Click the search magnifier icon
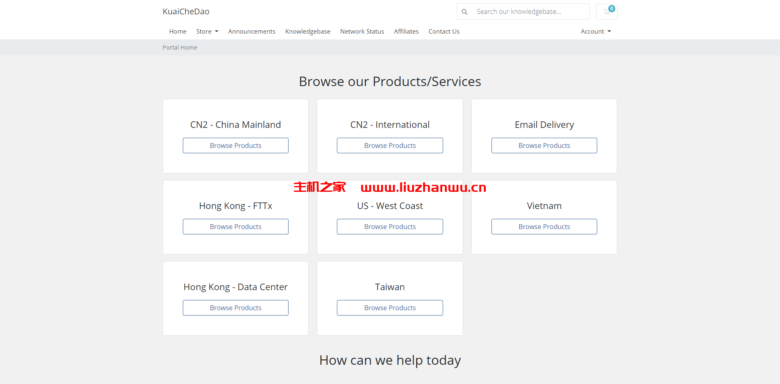Image resolution: width=780 pixels, height=384 pixels. tap(464, 11)
